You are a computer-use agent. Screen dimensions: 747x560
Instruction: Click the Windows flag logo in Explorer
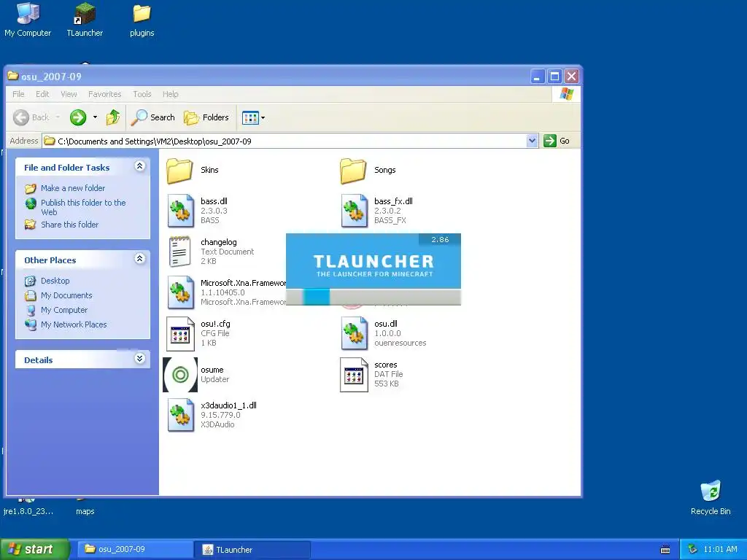click(x=566, y=94)
